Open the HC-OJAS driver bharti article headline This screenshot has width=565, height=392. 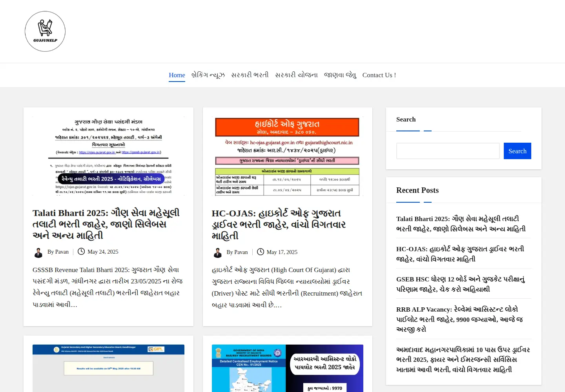[279, 225]
